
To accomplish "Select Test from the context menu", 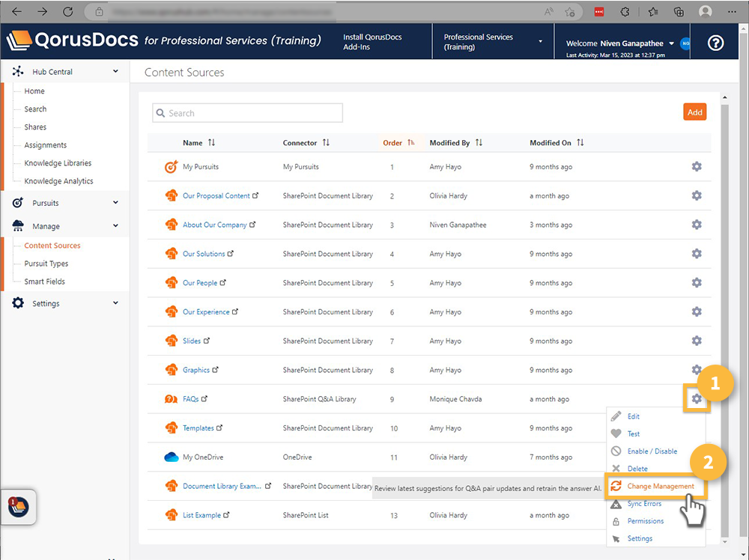I will (x=634, y=433).
